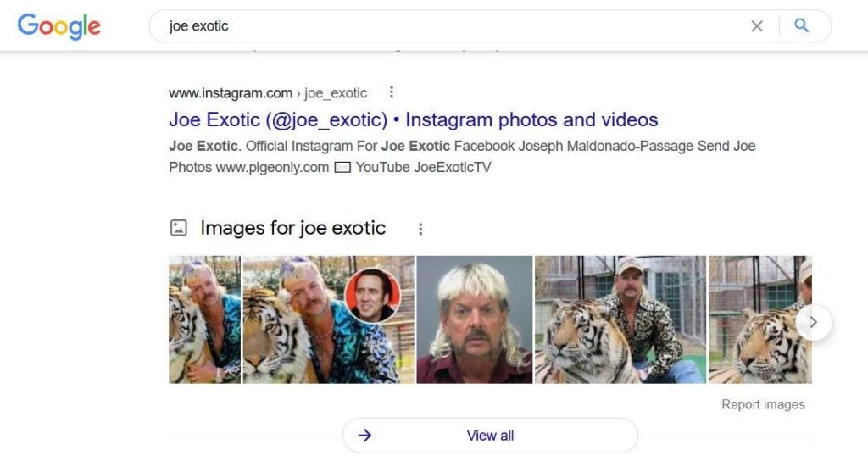Click the image icon beside Images heading

coord(178,227)
